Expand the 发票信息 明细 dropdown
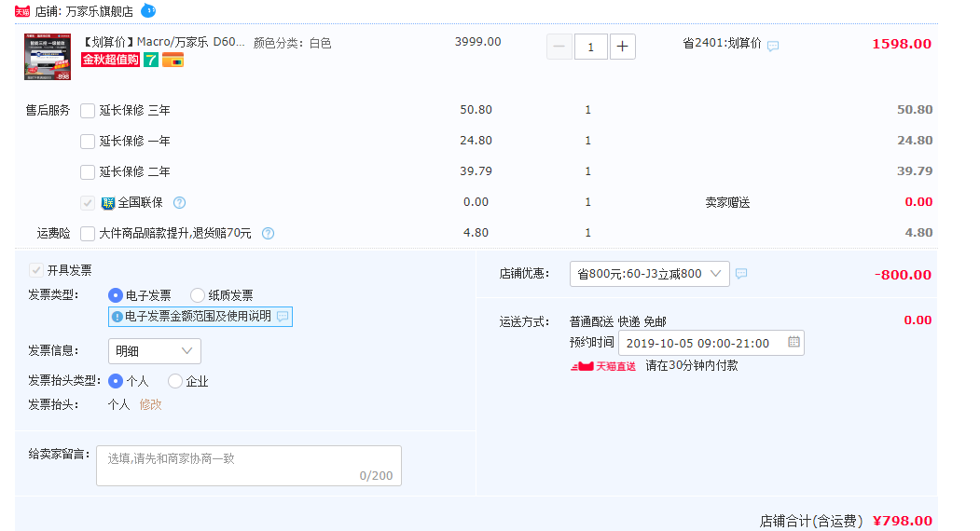Viewport: 980px width, 531px height. (155, 351)
